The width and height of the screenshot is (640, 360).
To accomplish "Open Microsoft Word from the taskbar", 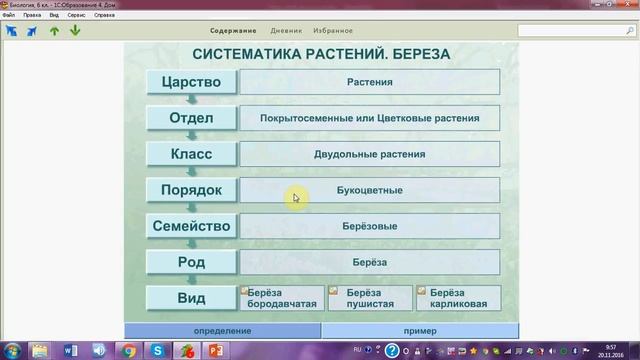I will [70, 351].
